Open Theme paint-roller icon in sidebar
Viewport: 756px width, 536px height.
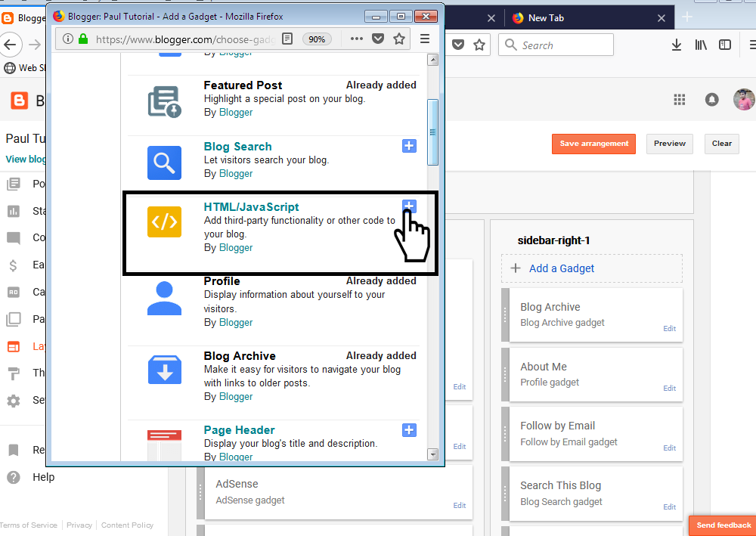(14, 373)
